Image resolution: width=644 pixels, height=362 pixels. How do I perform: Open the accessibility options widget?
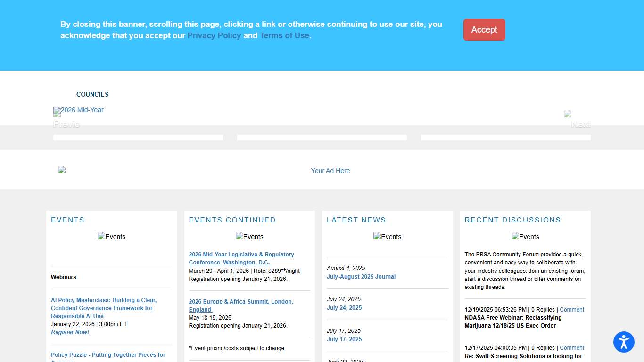[x=624, y=342]
